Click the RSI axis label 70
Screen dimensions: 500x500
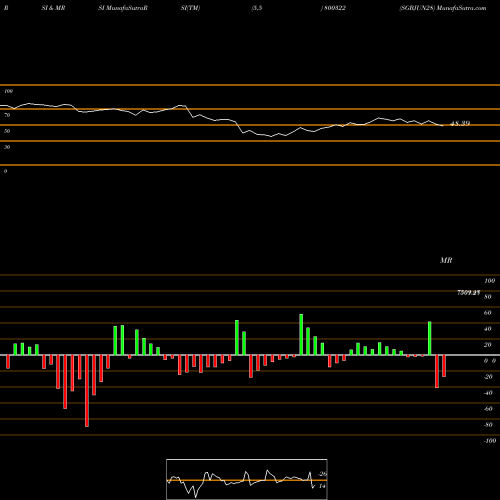pos(7,115)
